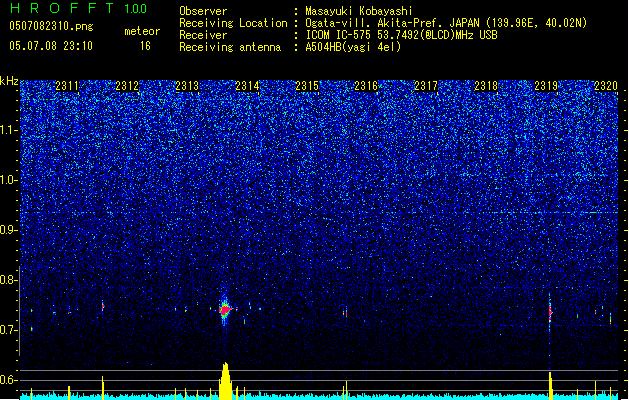Click the tall yellow power peak below 2314
The image size is (629, 400).
pyautogui.click(x=225, y=381)
